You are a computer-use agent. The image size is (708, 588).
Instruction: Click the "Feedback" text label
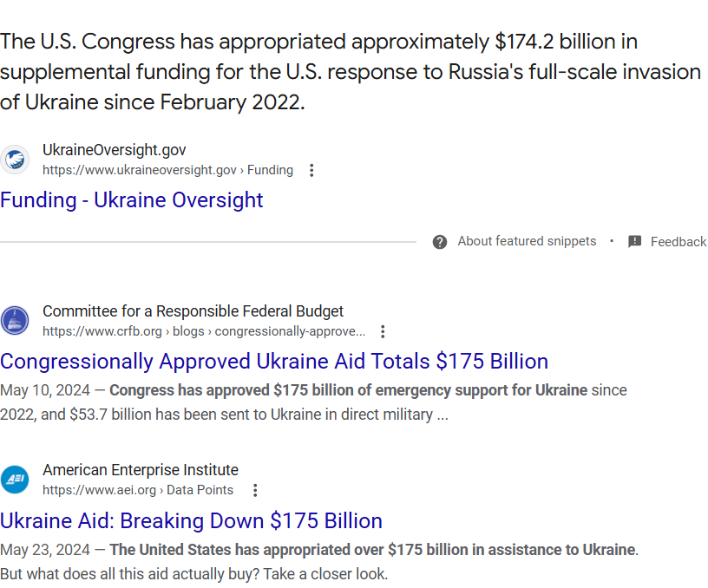point(678,242)
